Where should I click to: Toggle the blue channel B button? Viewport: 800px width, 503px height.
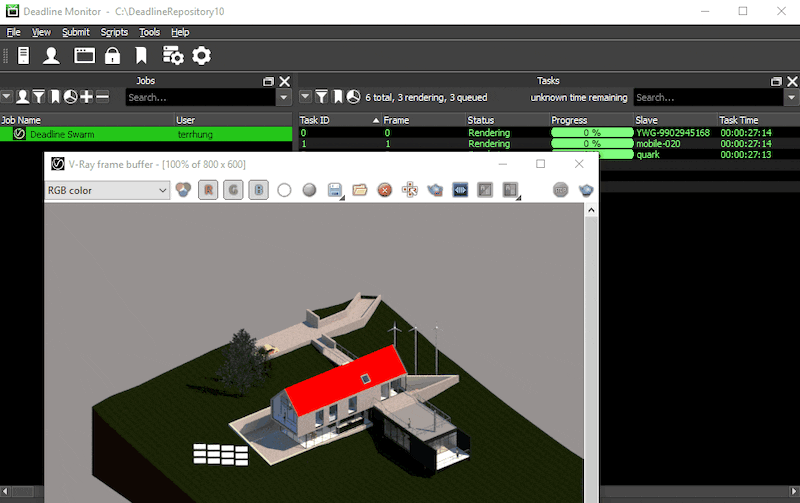pyautogui.click(x=259, y=190)
